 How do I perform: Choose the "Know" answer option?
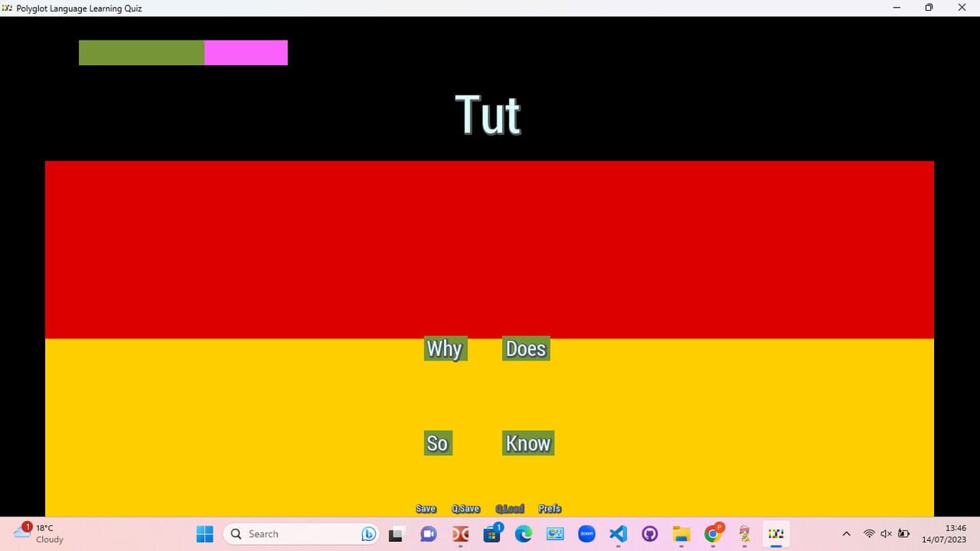click(528, 442)
